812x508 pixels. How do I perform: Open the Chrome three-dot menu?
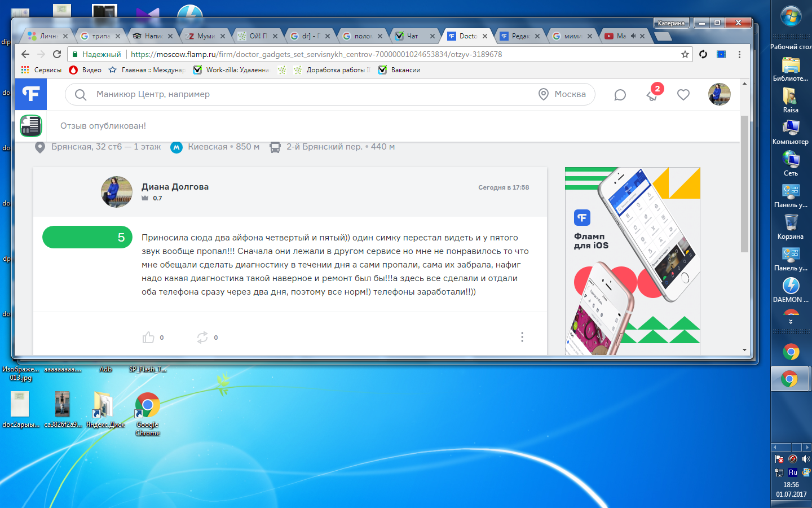[x=739, y=54]
